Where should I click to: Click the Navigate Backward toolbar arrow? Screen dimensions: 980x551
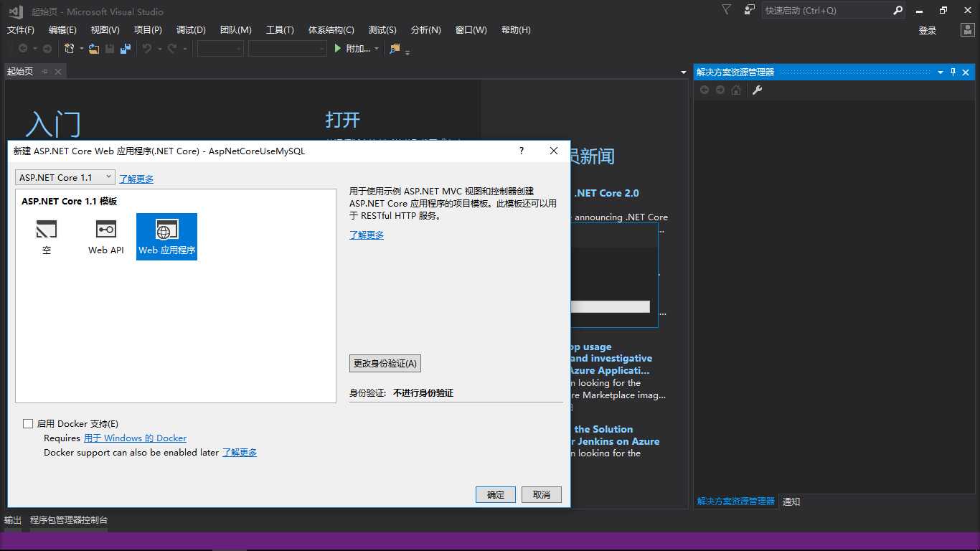click(23, 49)
